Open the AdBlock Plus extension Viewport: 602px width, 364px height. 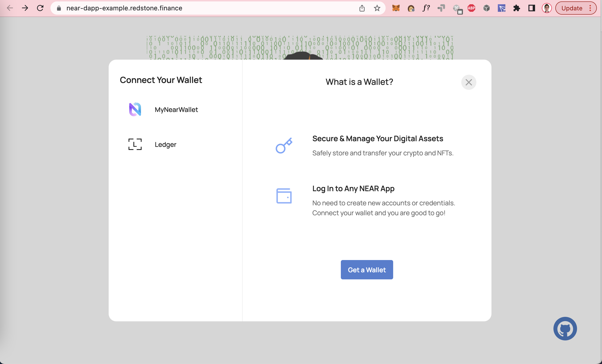[x=471, y=8]
